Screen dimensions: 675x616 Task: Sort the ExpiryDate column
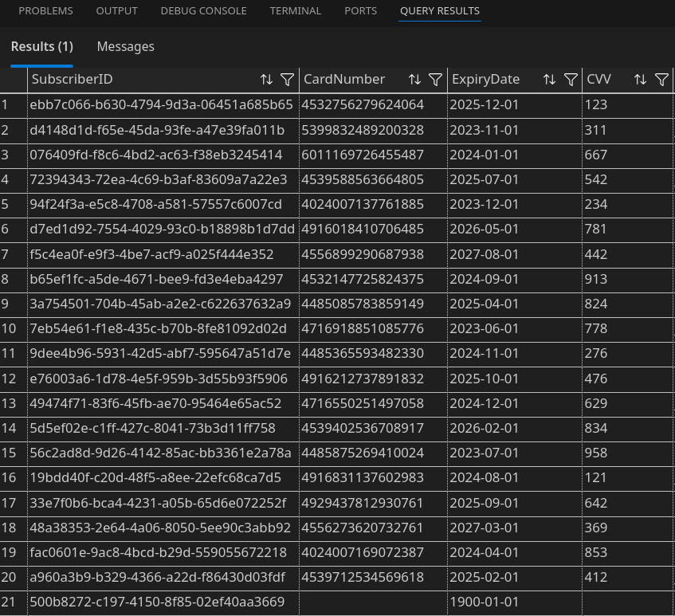coord(549,79)
